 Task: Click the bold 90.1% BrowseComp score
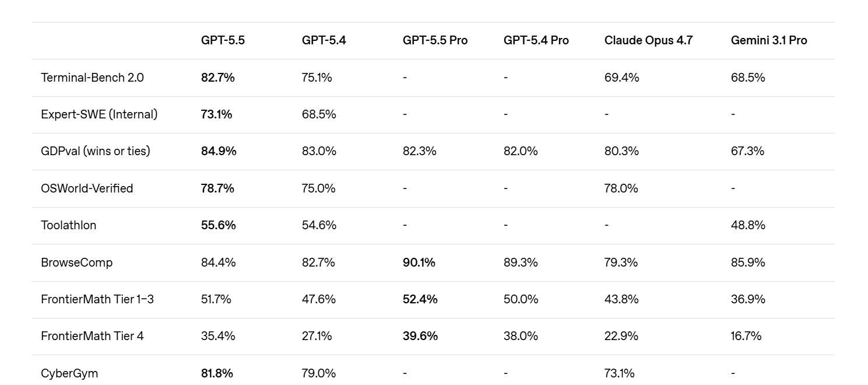click(419, 262)
